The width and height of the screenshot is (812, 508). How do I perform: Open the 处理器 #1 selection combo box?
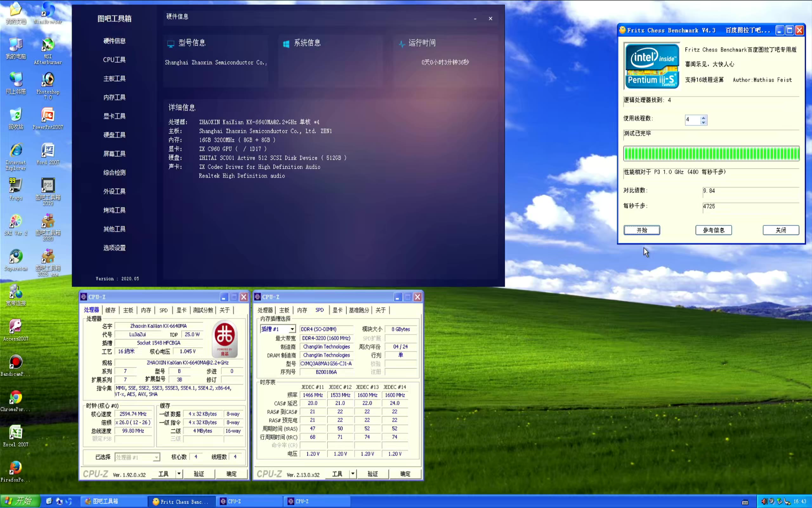pos(137,457)
